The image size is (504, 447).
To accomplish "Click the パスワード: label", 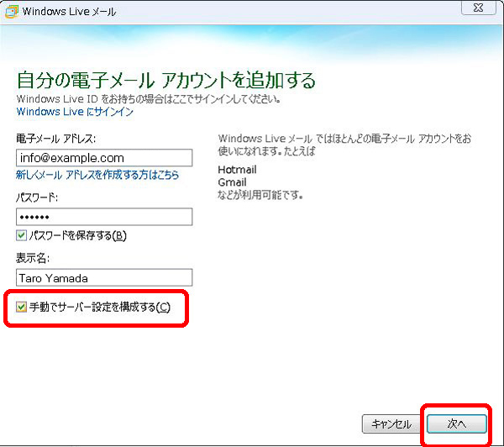I will point(37,197).
